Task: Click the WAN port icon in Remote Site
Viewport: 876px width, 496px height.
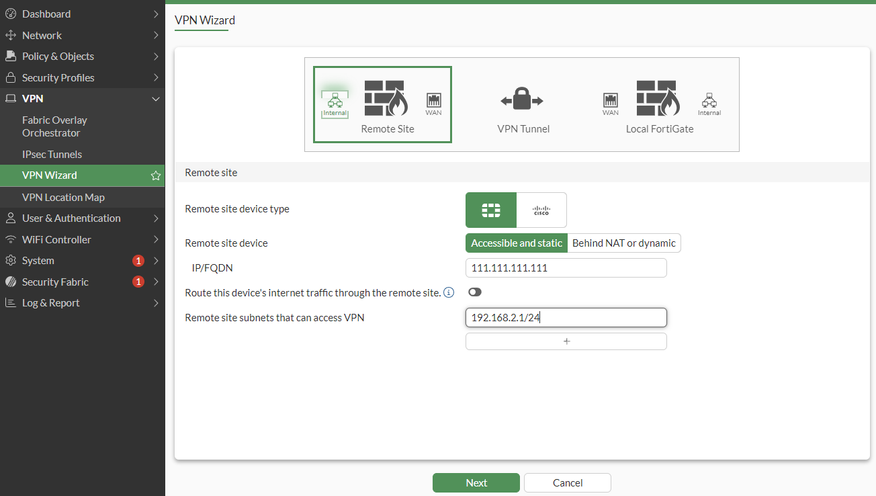Action: tap(434, 104)
